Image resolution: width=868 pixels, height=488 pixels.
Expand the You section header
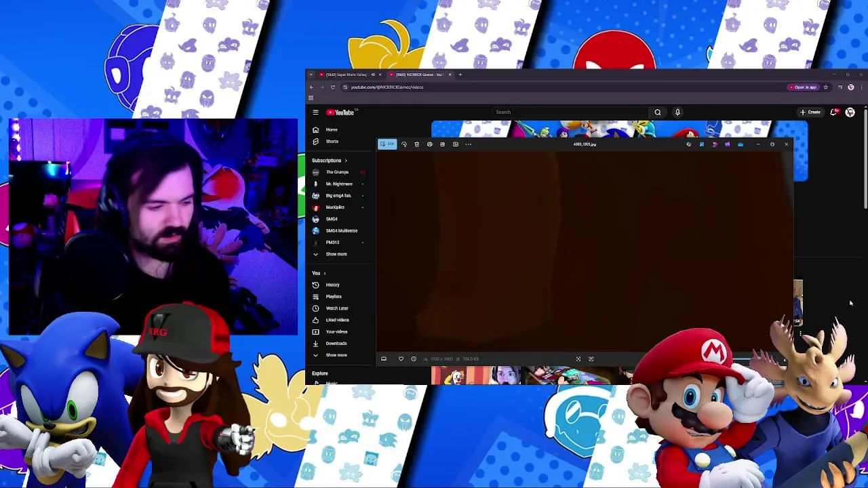pyautogui.click(x=319, y=273)
